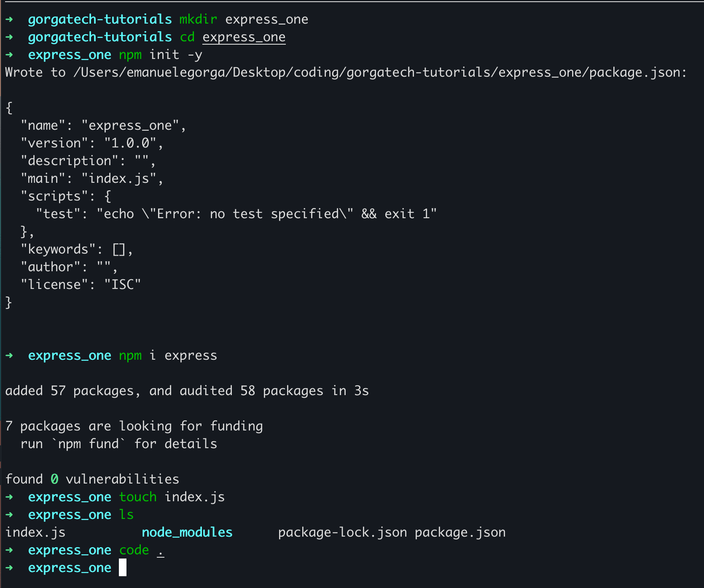The height and width of the screenshot is (588, 704).
Task: Click the mkdir command in the first line
Action: (x=198, y=19)
